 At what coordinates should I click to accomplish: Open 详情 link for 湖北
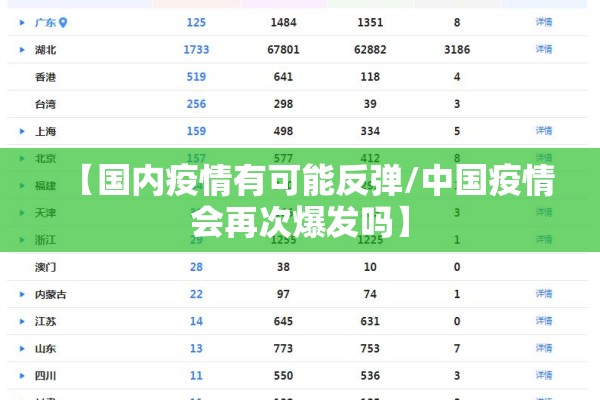(544, 49)
